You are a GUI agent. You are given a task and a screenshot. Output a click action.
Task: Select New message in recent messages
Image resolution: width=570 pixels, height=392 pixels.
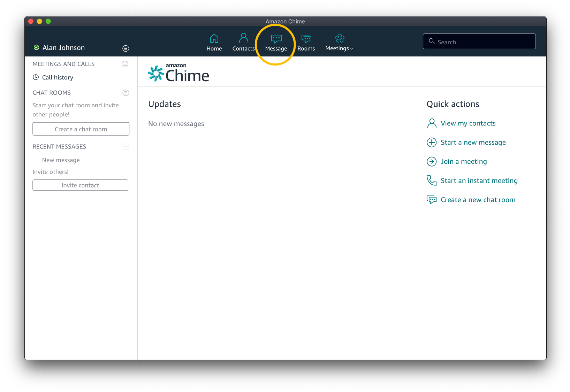tap(61, 160)
